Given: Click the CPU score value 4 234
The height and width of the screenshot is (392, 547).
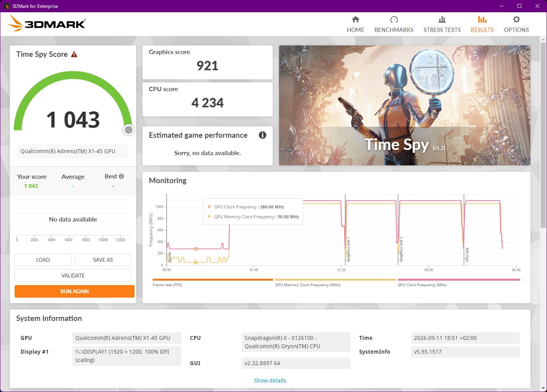Looking at the screenshot, I should pyautogui.click(x=208, y=103).
